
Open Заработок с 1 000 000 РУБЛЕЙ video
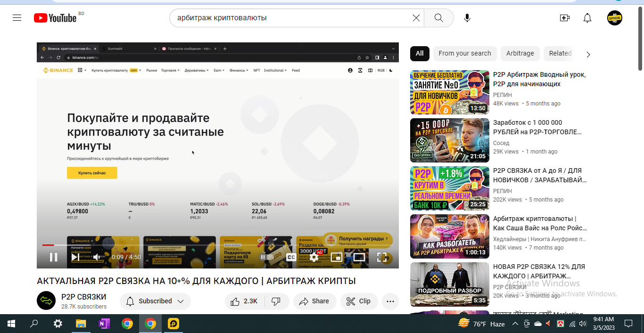[x=537, y=127]
